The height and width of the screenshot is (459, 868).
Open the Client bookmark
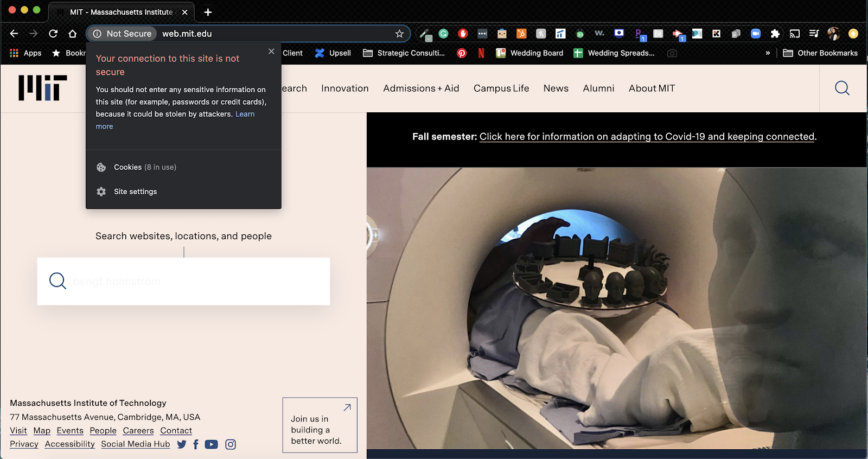coord(292,53)
